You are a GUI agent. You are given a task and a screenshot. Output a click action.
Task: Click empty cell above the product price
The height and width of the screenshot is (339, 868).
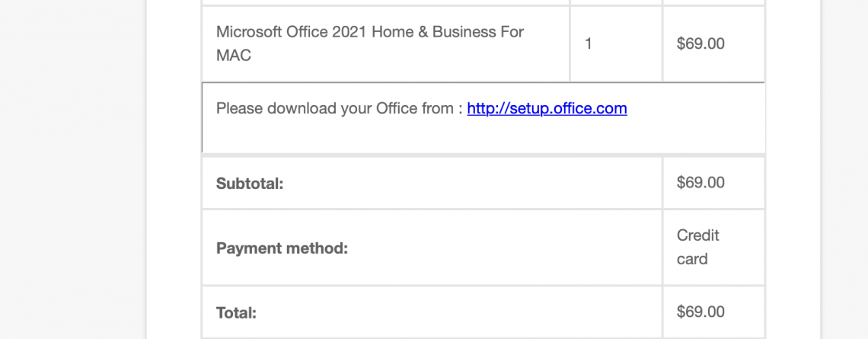[713, 2]
